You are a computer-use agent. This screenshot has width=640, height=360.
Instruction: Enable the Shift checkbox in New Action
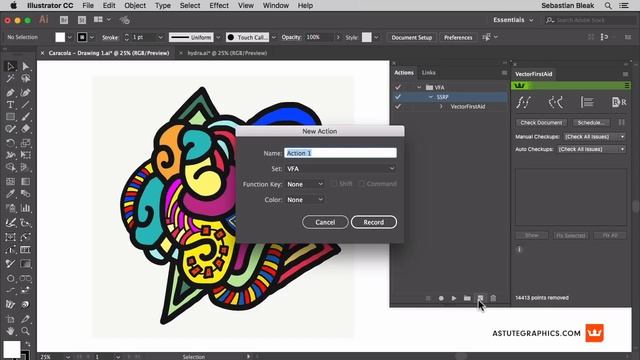pos(334,184)
